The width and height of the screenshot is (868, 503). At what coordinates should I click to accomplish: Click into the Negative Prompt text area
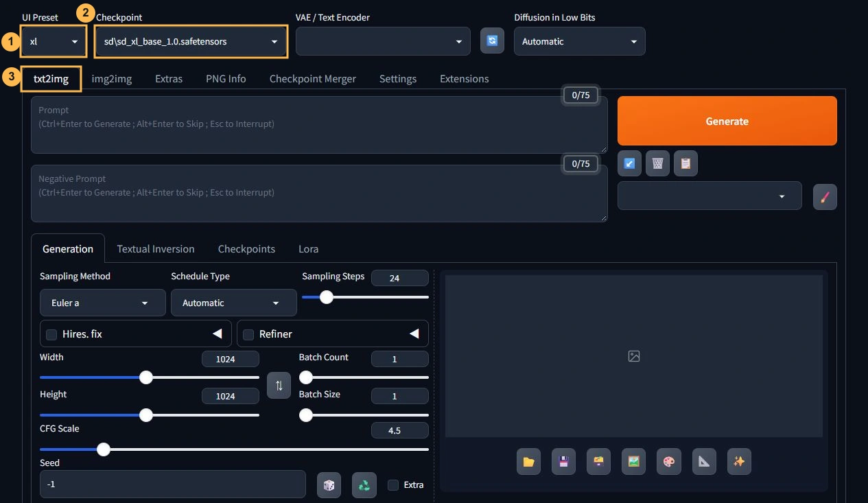[319, 194]
